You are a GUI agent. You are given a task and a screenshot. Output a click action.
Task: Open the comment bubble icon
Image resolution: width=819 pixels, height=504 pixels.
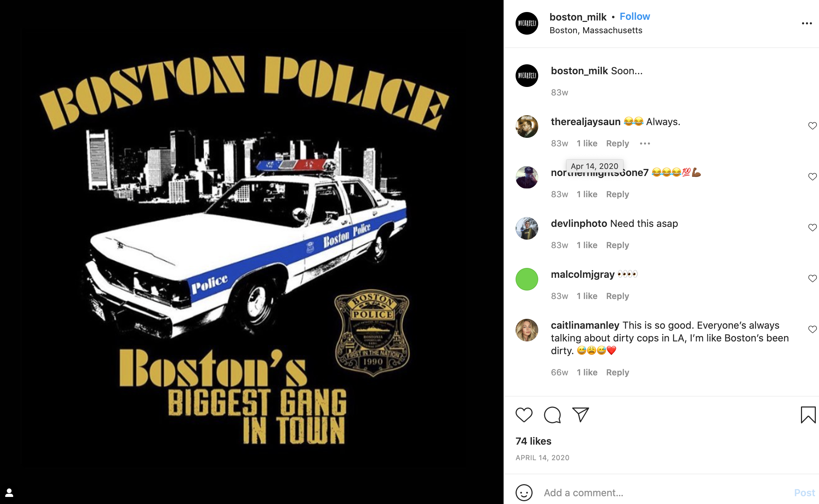tap(552, 415)
